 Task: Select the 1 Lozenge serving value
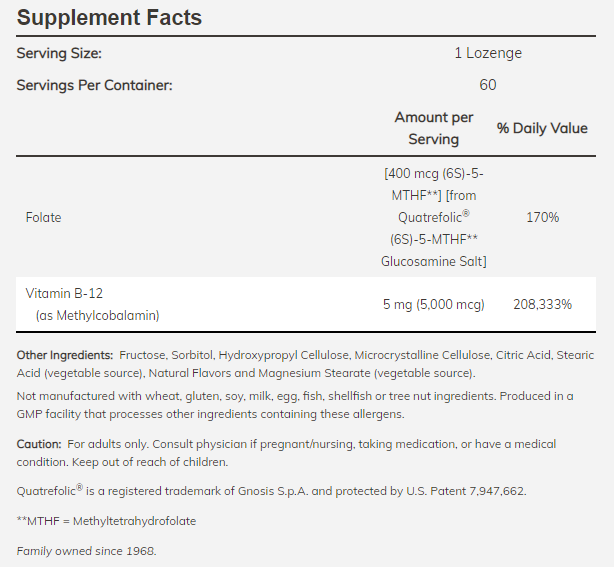pyautogui.click(x=488, y=54)
